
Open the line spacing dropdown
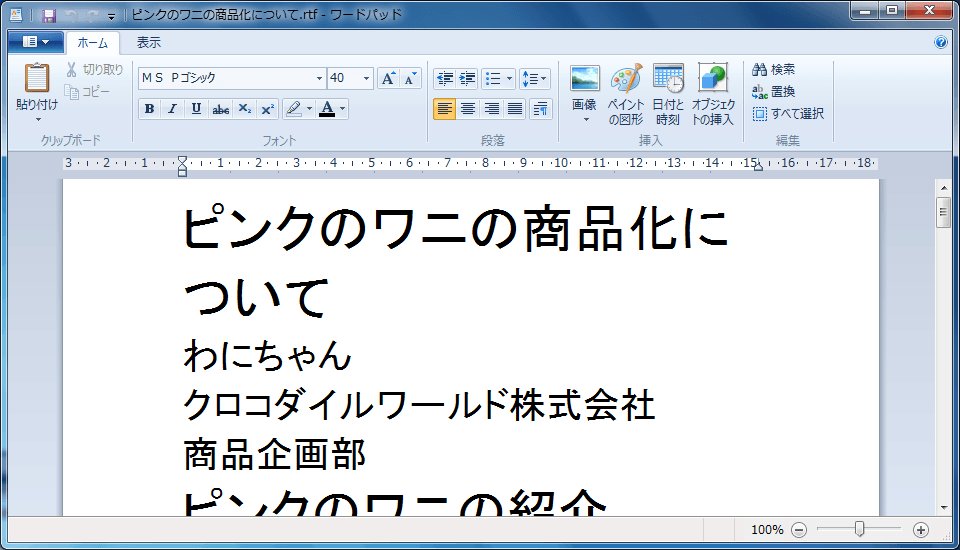pyautogui.click(x=534, y=78)
